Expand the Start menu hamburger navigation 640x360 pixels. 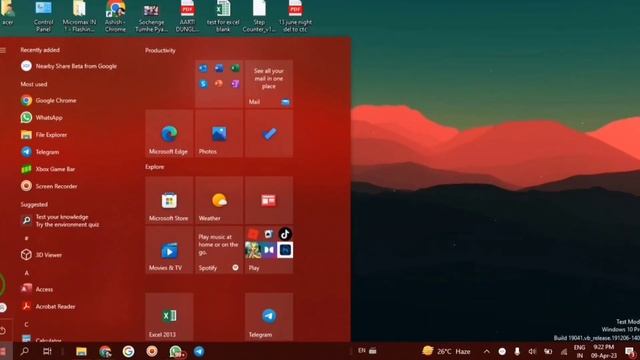pos(3,50)
